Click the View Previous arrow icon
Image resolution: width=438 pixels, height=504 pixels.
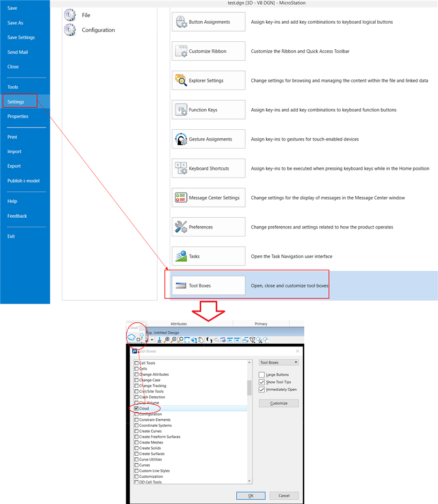(x=230, y=340)
